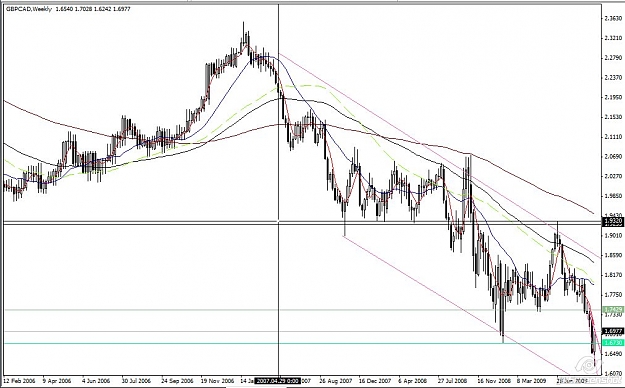Click the 2.2370 price axis label
Viewport: 625px width, 388px height.
613,77
